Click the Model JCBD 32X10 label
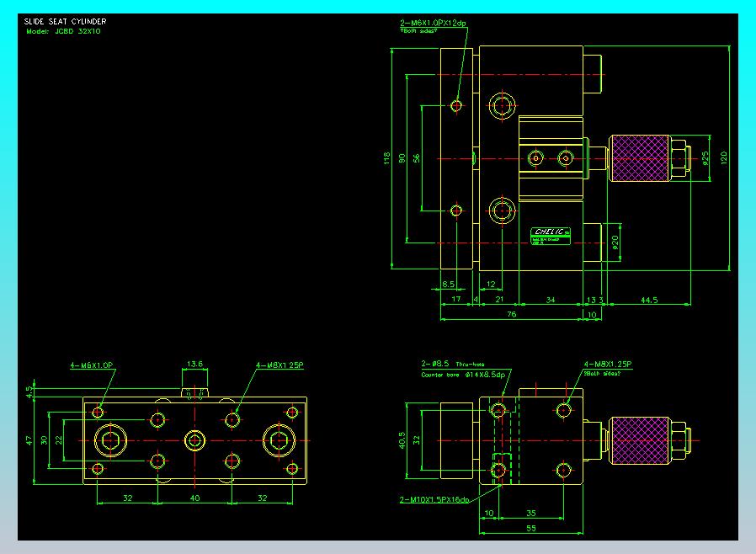756x554 pixels. pos(63,31)
